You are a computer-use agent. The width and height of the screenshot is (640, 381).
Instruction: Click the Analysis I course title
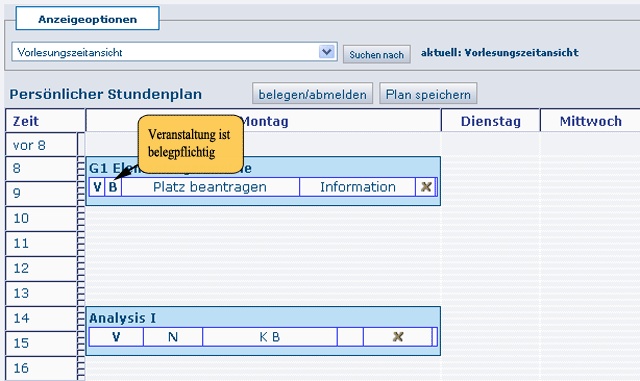[122, 318]
